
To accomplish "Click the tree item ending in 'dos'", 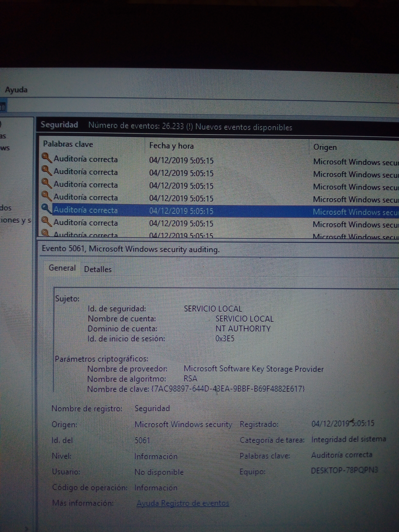I will [x=6, y=208].
